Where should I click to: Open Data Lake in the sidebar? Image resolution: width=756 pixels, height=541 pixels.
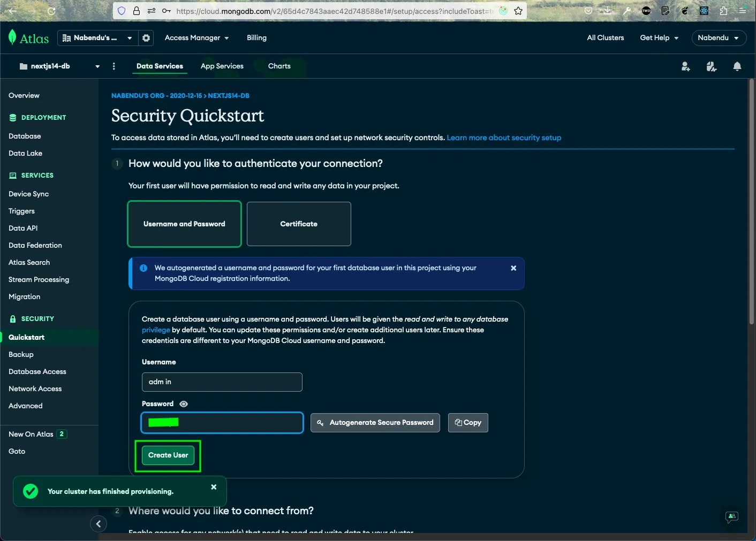25,154
